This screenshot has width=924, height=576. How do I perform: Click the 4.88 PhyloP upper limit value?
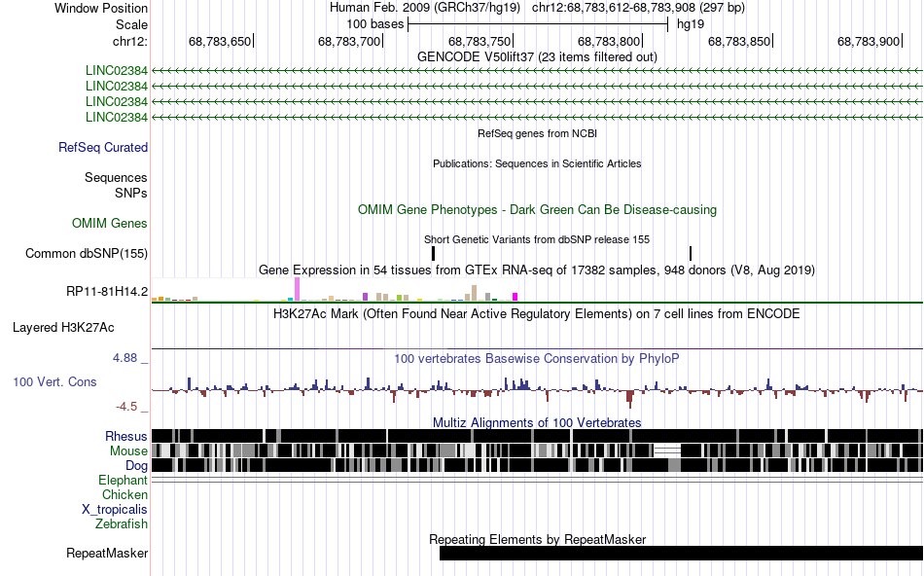pyautogui.click(x=124, y=358)
